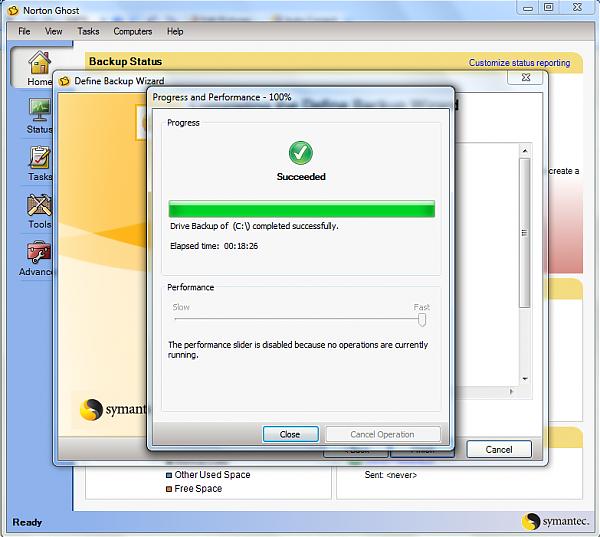Click the disabled Cancel Operation button
Viewport: 600px width, 537px height.
point(382,434)
